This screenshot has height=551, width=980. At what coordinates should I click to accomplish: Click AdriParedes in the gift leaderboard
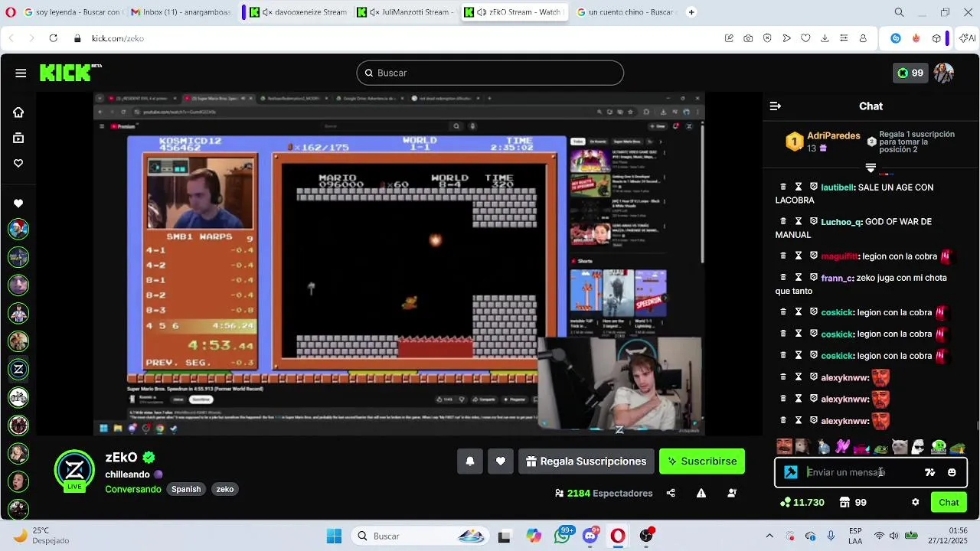tap(833, 135)
